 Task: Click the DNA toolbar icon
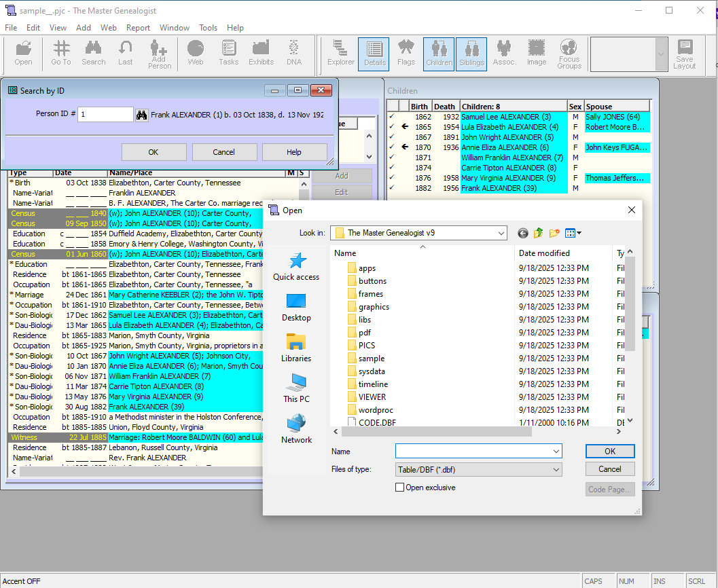293,52
